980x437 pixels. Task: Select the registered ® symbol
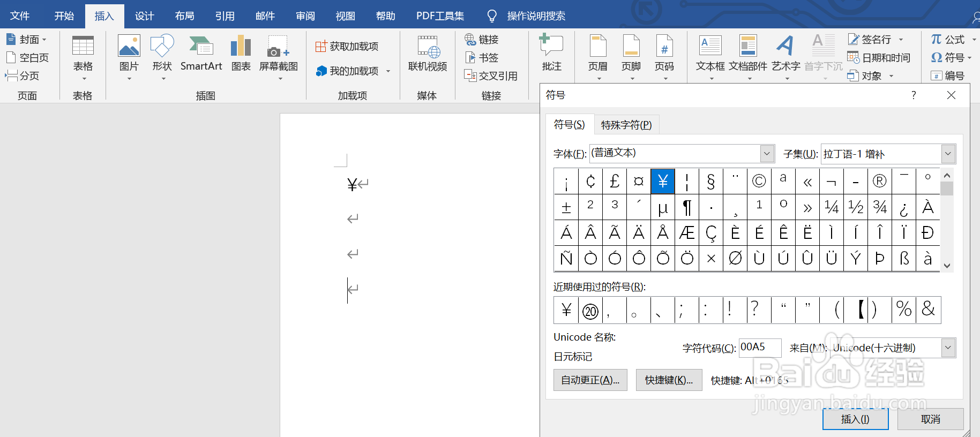pos(880,181)
